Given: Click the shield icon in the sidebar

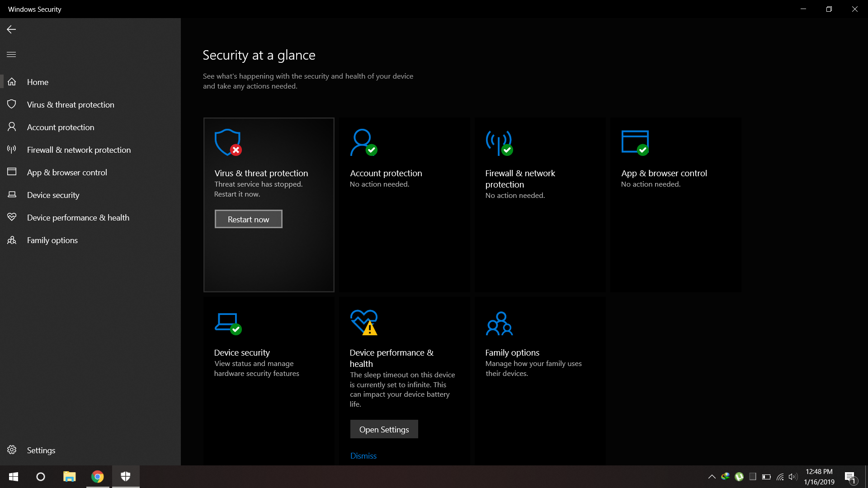Looking at the screenshot, I should click(12, 104).
